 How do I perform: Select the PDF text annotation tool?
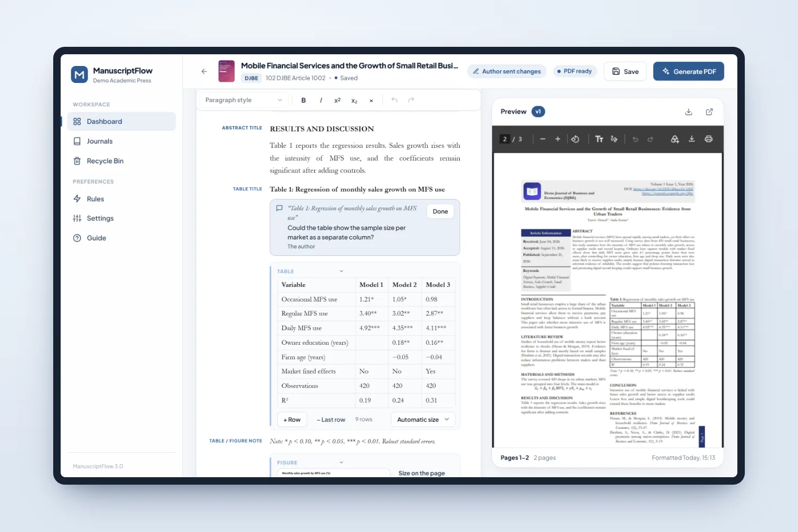(x=599, y=139)
